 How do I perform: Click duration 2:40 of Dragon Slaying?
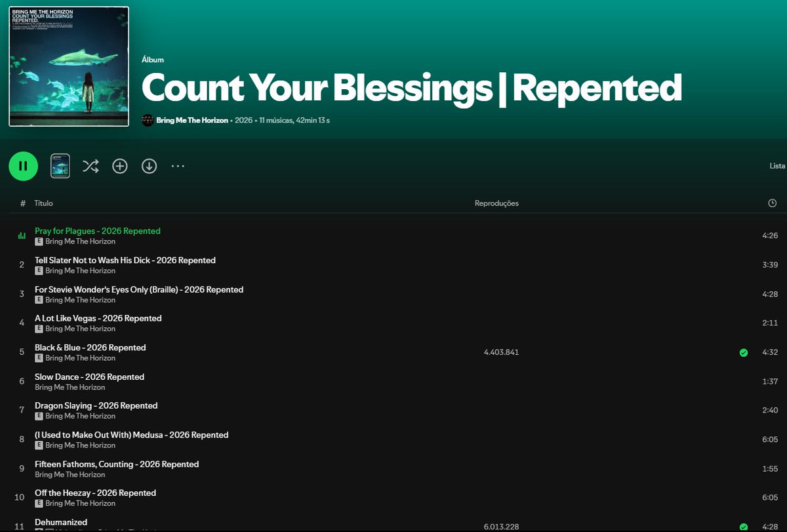pos(770,410)
